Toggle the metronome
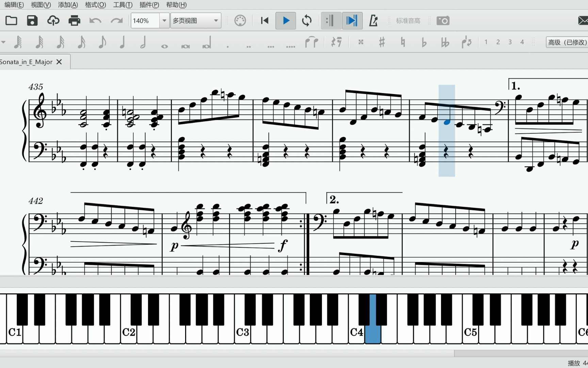The height and width of the screenshot is (368, 588). (374, 21)
